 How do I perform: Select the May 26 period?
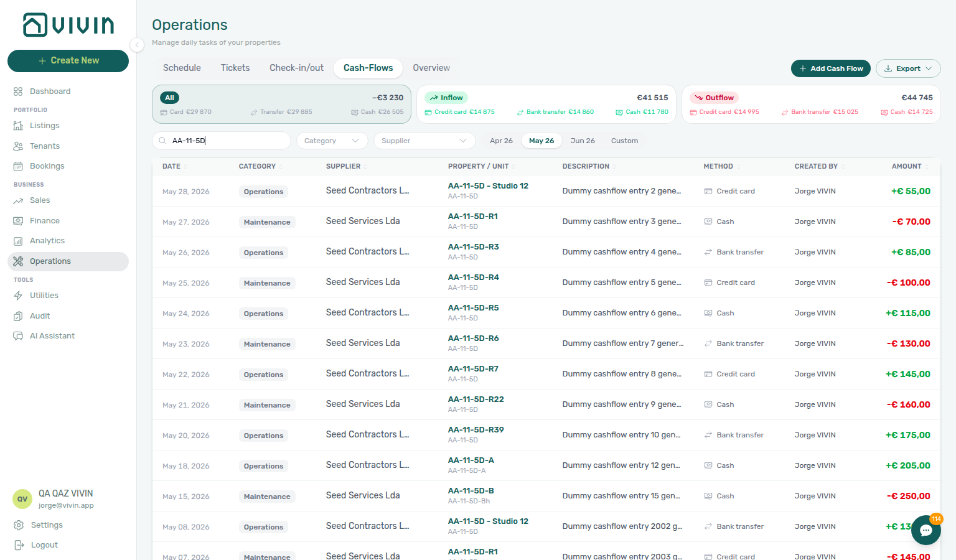coord(541,141)
